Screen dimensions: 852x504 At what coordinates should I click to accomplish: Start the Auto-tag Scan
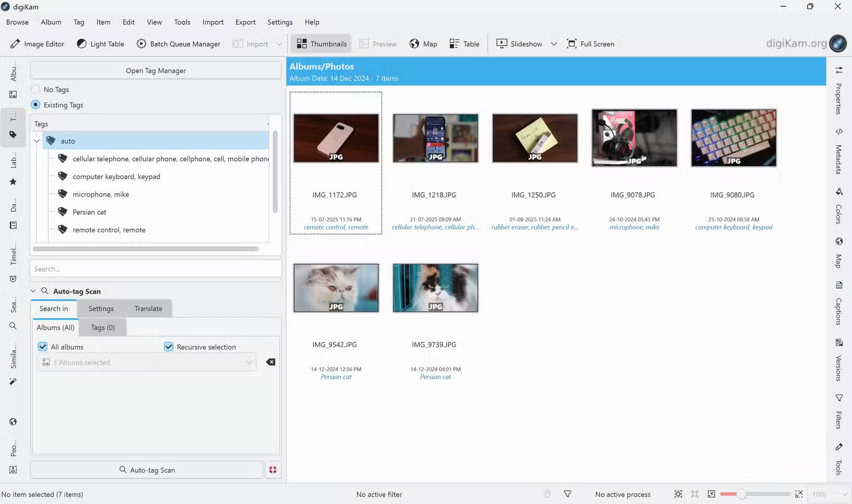147,470
